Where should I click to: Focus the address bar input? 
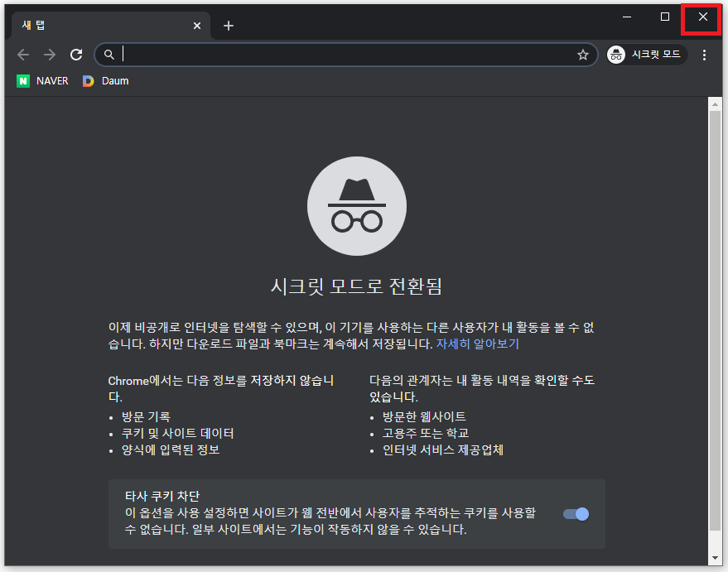[x=346, y=55]
